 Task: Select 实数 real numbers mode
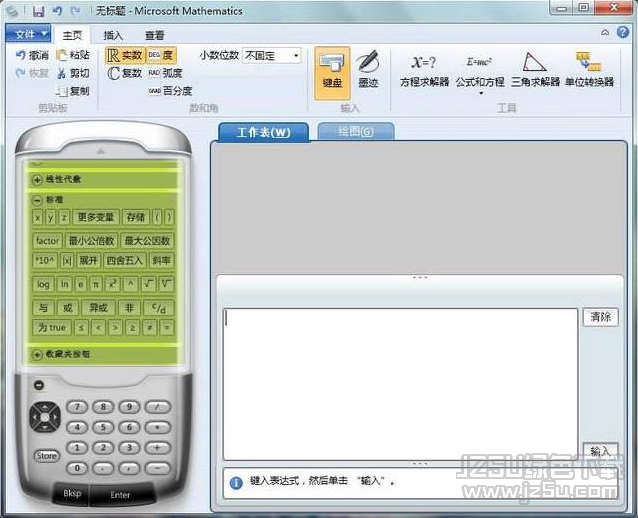125,55
